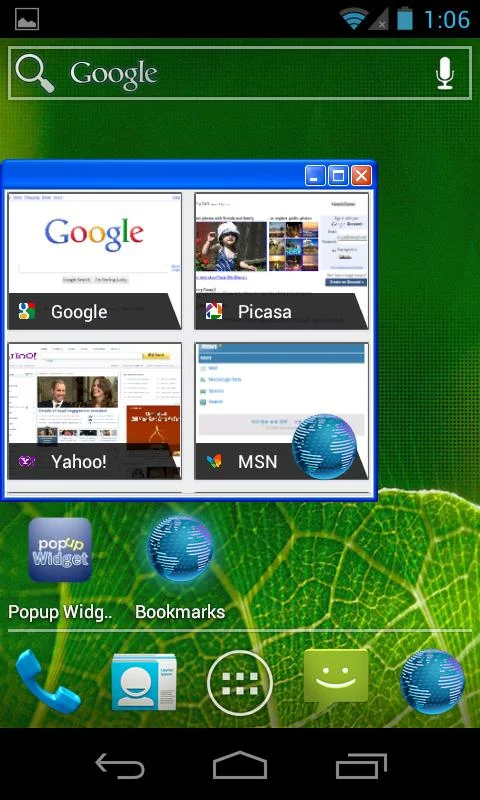Tap the "Popup Widg.." label text
The height and width of the screenshot is (800, 480).
click(60, 612)
